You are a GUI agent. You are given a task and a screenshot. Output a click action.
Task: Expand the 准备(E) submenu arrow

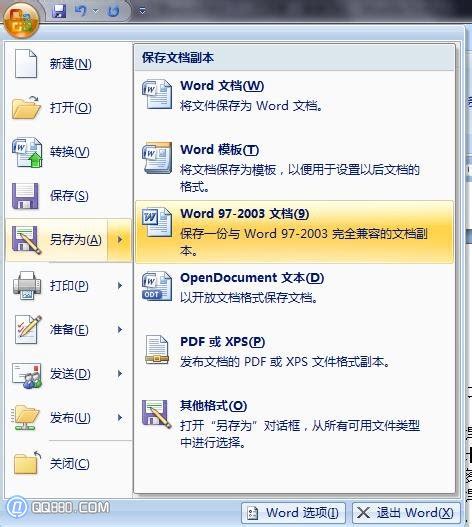tap(120, 330)
